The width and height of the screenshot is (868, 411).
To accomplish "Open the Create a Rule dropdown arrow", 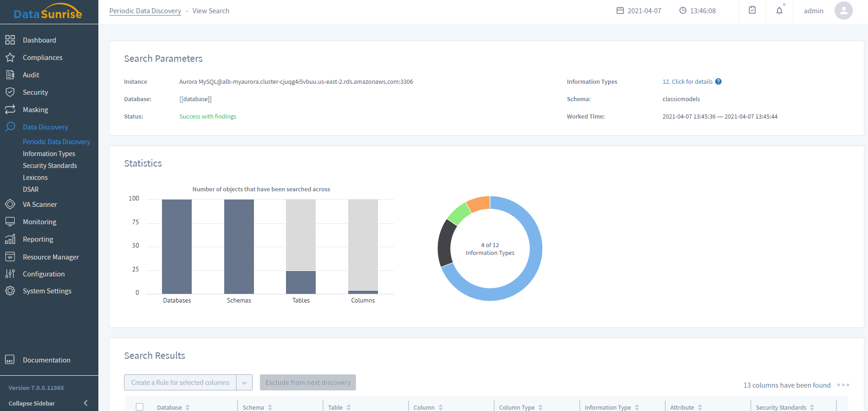I will coord(244,383).
